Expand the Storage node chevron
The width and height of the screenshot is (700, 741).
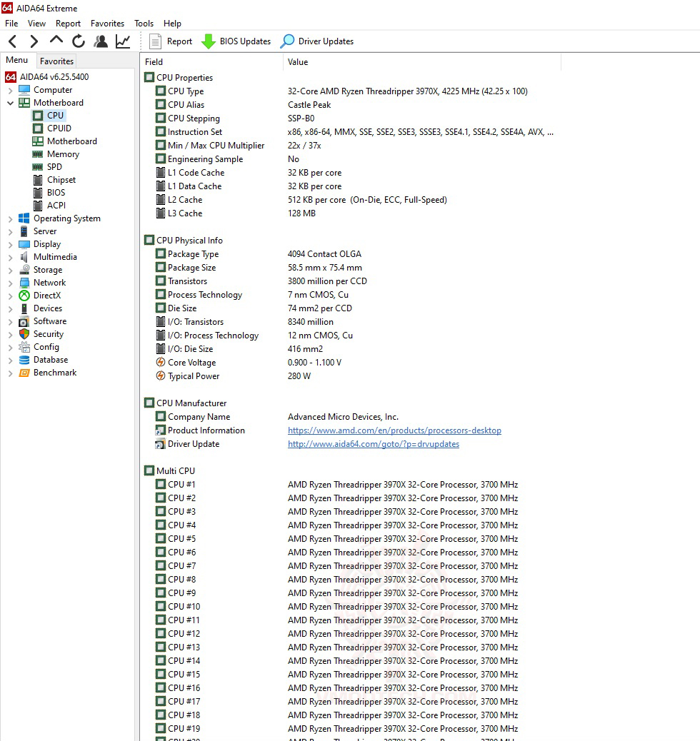(11, 271)
